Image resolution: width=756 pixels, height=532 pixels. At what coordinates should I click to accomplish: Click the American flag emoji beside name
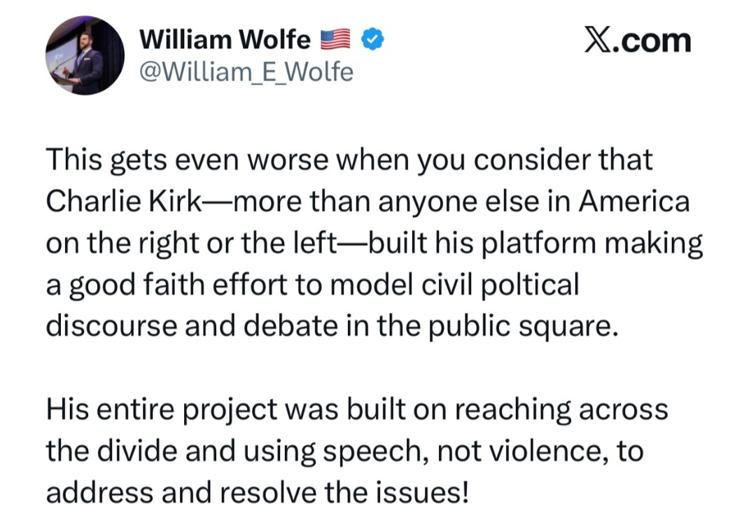tap(335, 40)
